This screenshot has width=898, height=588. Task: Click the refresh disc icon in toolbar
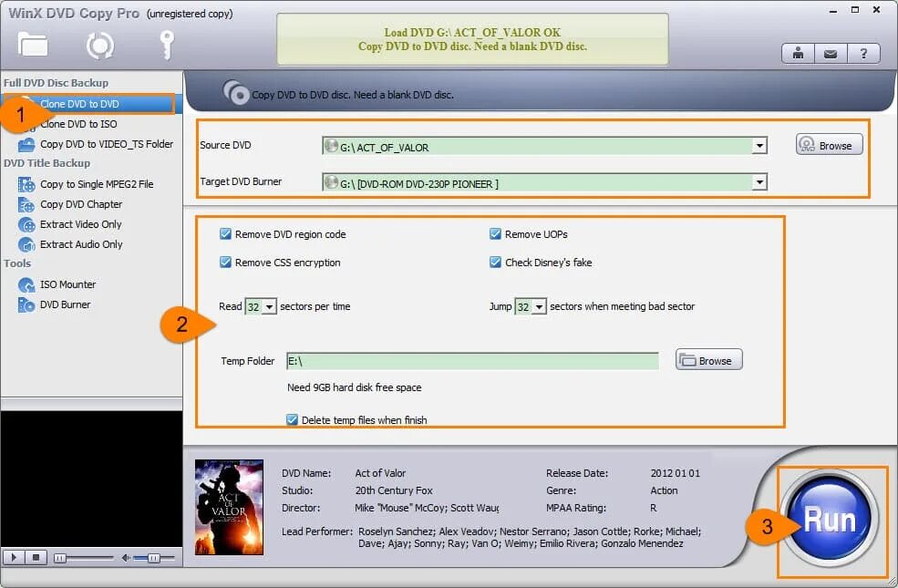pos(100,46)
